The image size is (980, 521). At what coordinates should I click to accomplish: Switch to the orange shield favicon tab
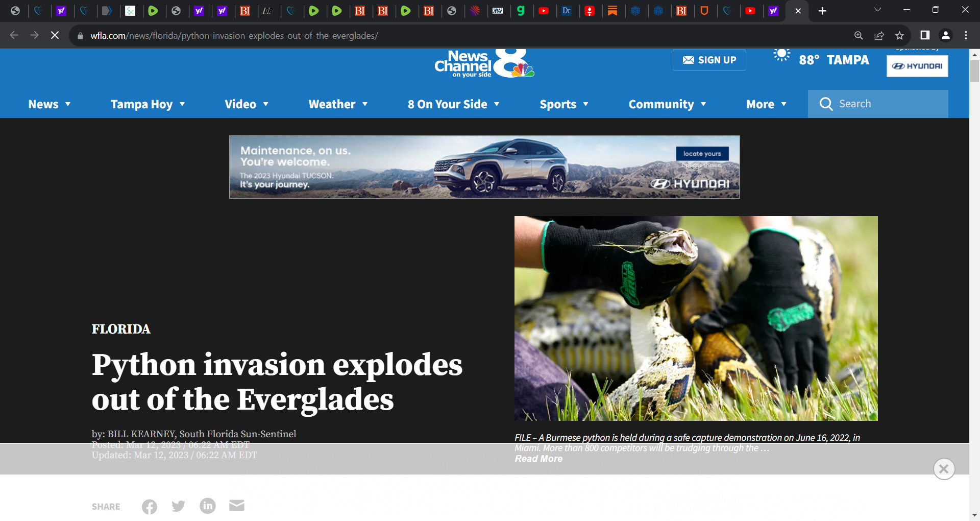coord(704,11)
